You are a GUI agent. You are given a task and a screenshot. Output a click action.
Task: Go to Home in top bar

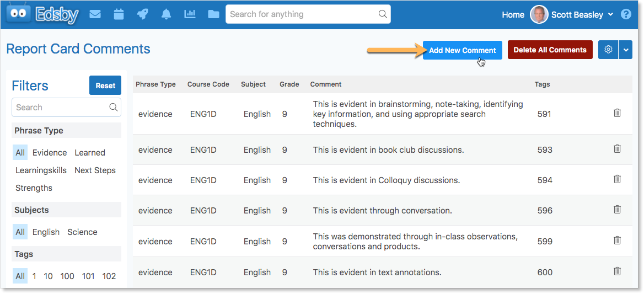point(513,15)
